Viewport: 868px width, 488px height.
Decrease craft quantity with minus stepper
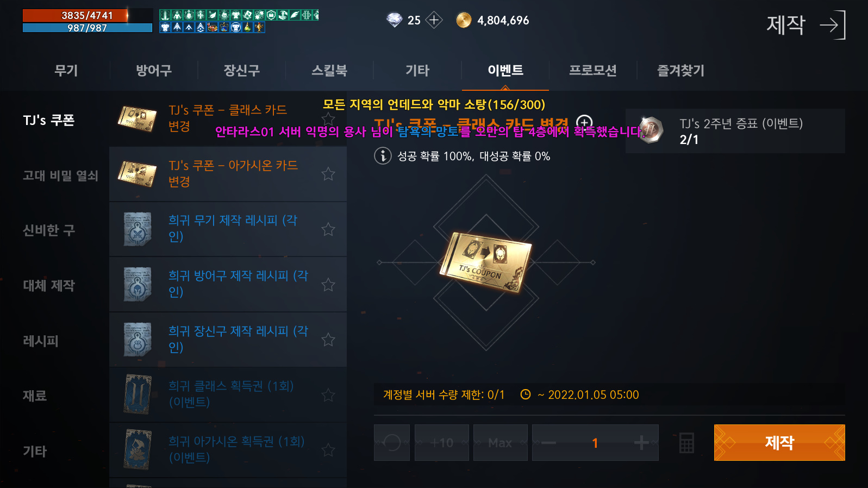click(549, 443)
